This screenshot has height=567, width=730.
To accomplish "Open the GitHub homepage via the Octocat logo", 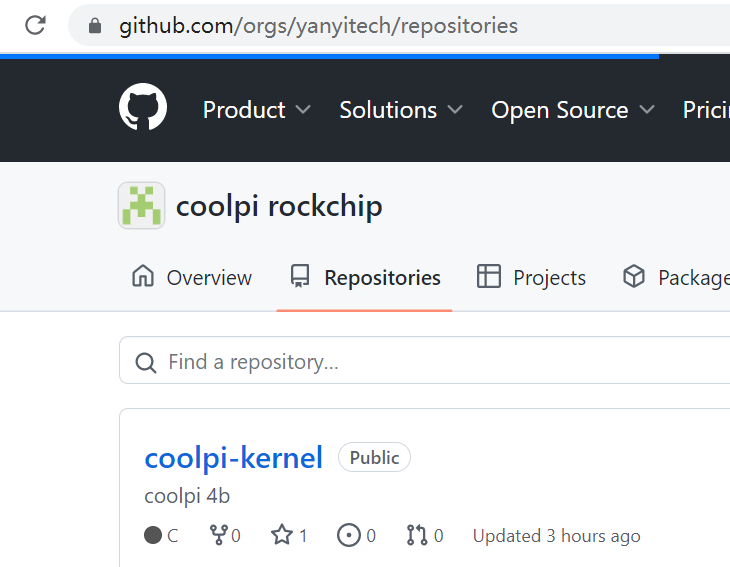I will [143, 107].
